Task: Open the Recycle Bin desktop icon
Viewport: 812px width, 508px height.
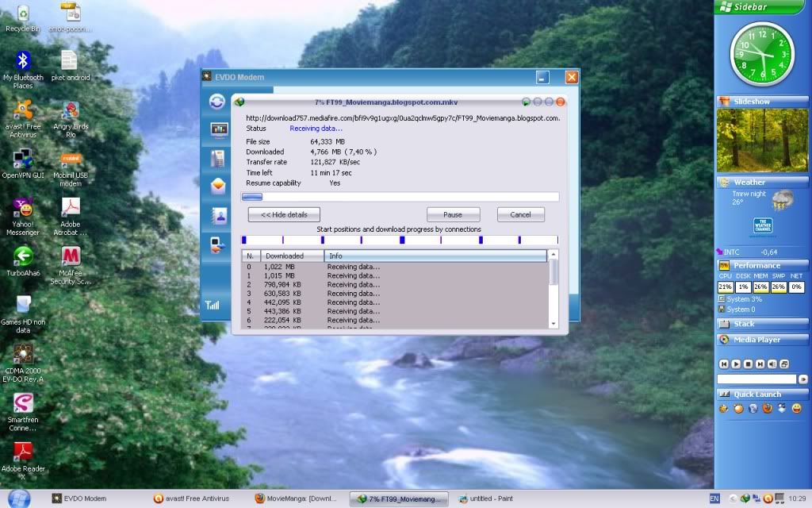Action: pyautogui.click(x=23, y=17)
